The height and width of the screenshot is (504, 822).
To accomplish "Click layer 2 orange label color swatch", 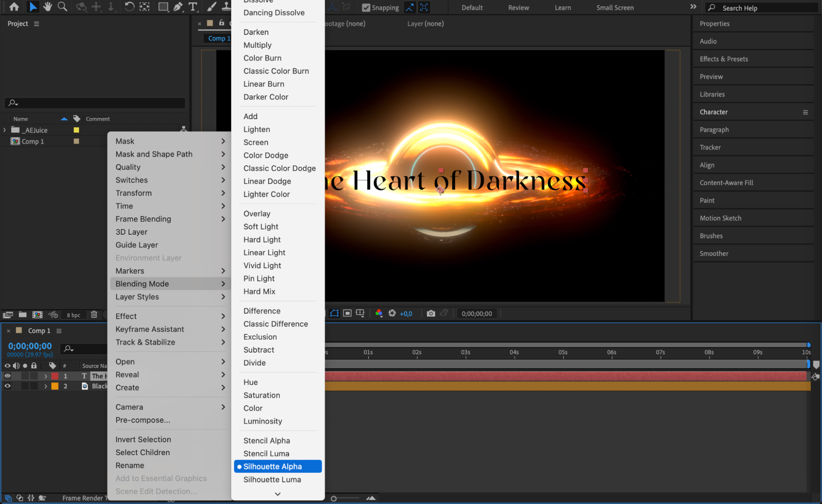I will tap(55, 386).
